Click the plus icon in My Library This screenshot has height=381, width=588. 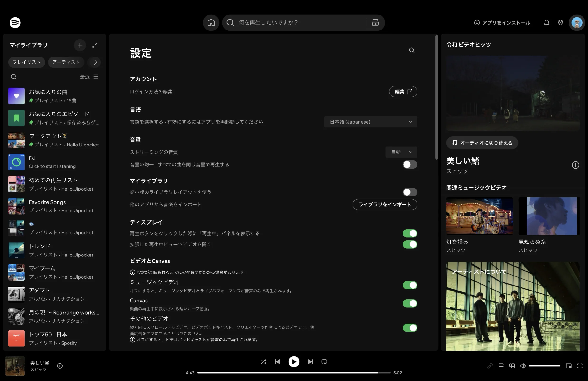(80, 45)
